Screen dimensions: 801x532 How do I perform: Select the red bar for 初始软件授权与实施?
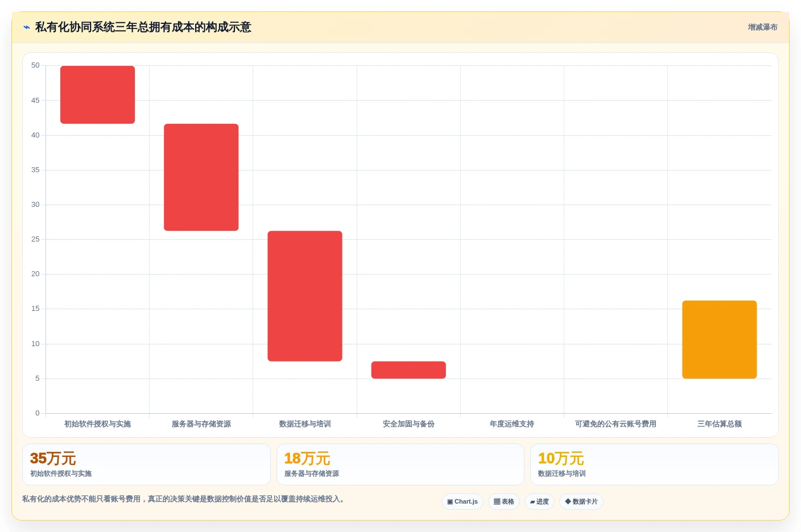[98, 95]
